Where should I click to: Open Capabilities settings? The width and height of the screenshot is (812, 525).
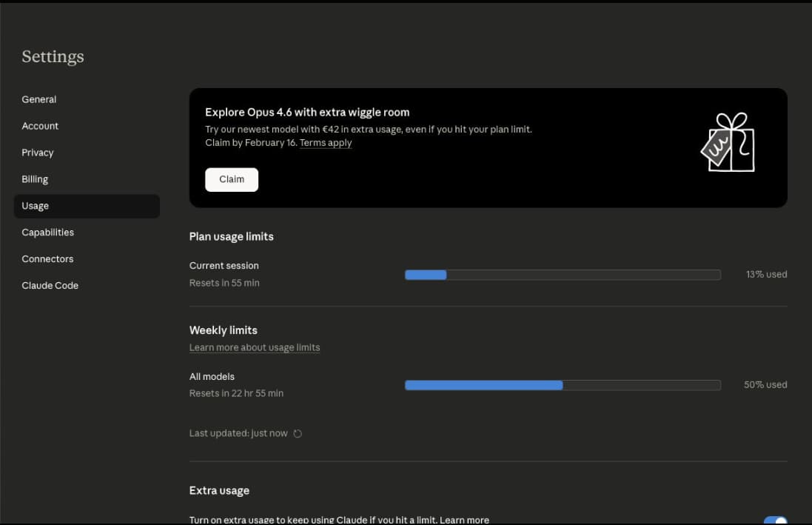47,233
